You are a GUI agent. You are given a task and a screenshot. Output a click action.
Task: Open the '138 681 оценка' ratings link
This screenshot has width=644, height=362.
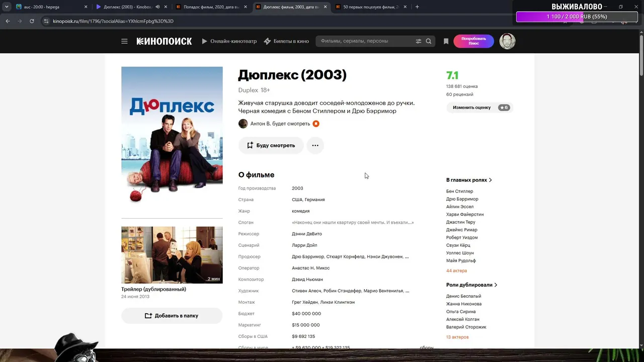(462, 86)
